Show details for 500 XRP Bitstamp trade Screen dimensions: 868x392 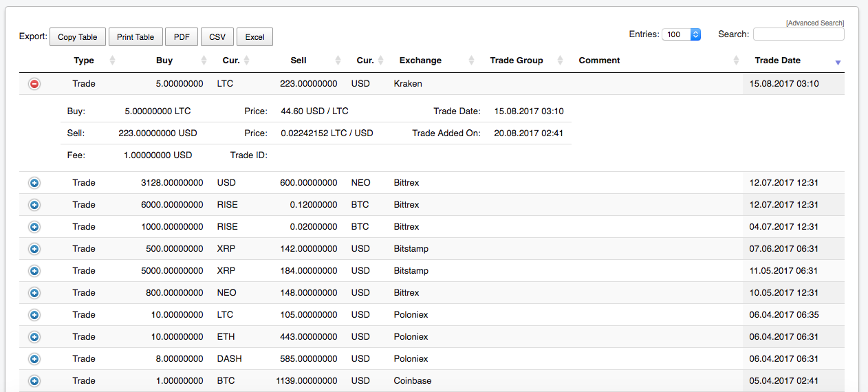[34, 249]
